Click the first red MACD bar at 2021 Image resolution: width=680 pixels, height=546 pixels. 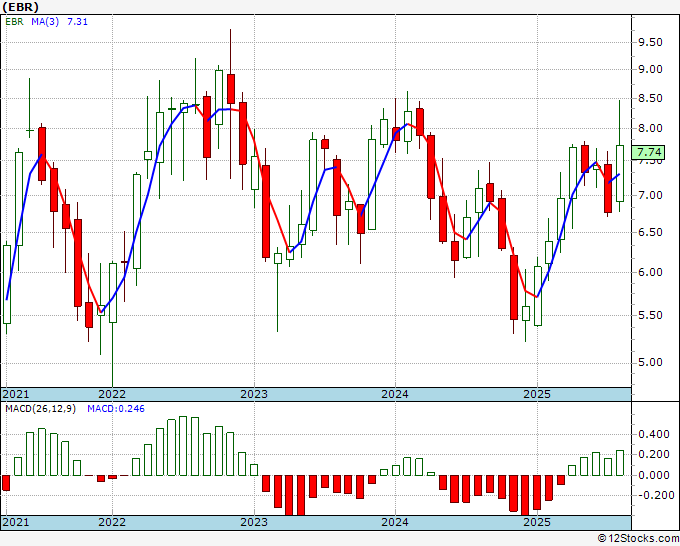(x=6, y=483)
